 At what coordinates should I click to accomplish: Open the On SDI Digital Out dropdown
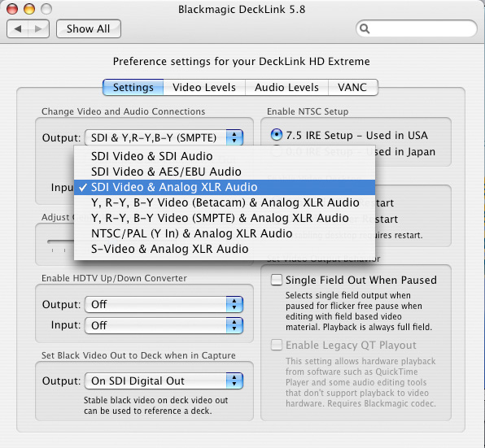coord(164,381)
